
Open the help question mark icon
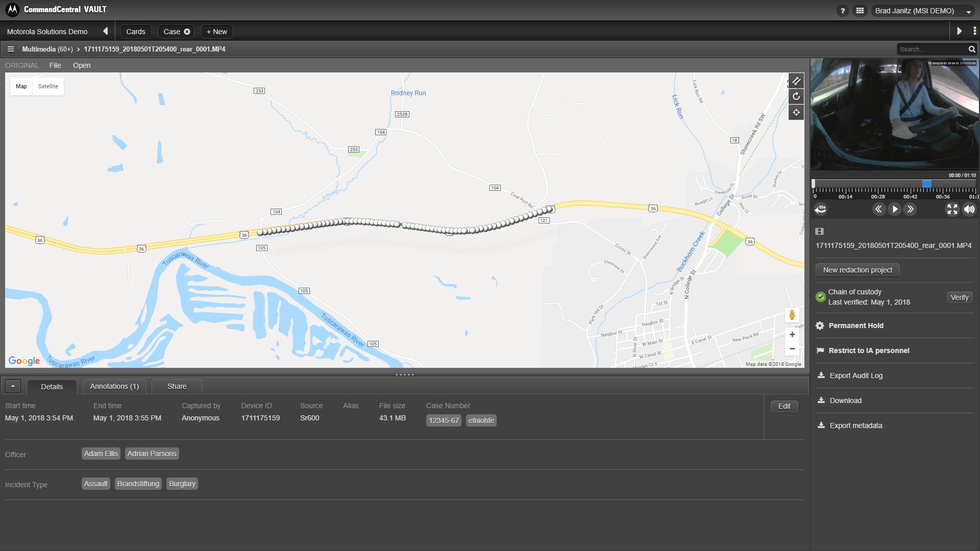pos(843,11)
